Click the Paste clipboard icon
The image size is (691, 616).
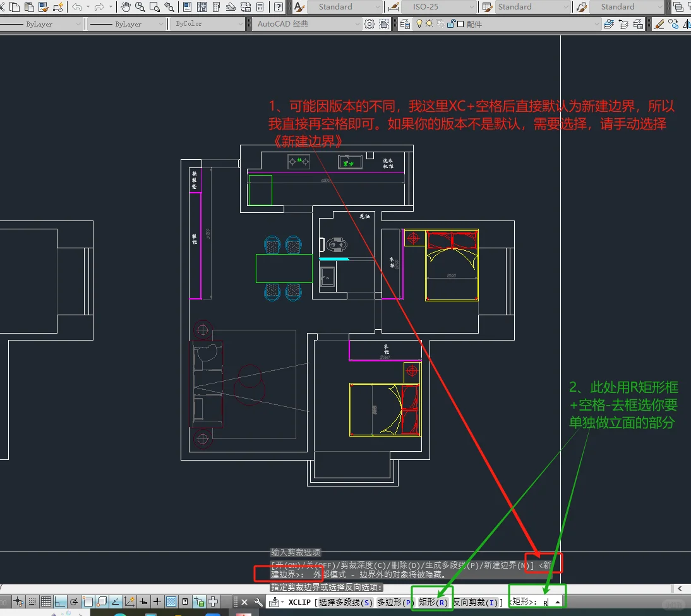[x=29, y=6]
